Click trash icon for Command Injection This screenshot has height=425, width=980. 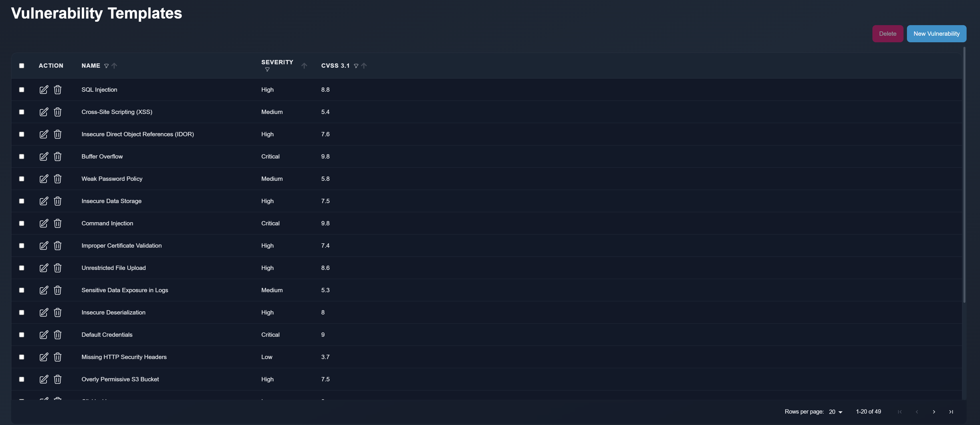(x=57, y=223)
